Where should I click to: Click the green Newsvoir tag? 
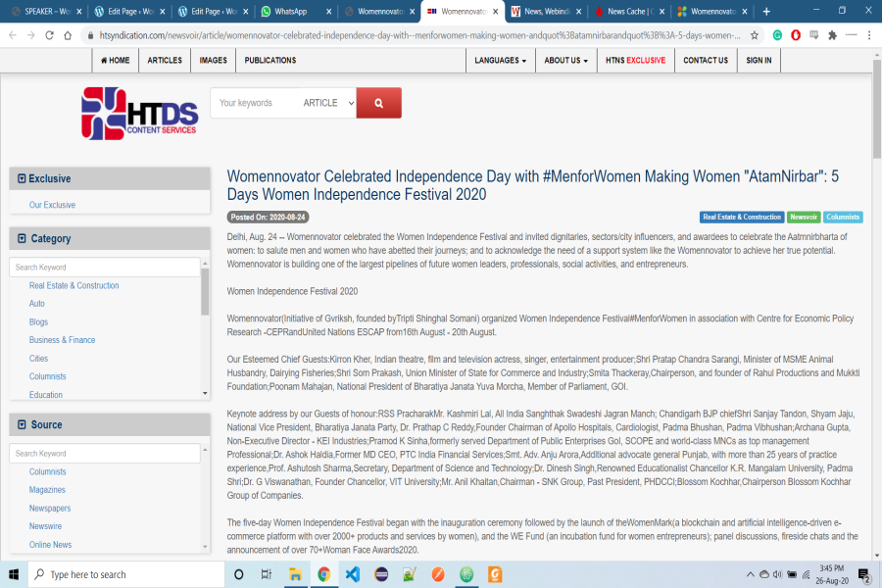pos(804,218)
